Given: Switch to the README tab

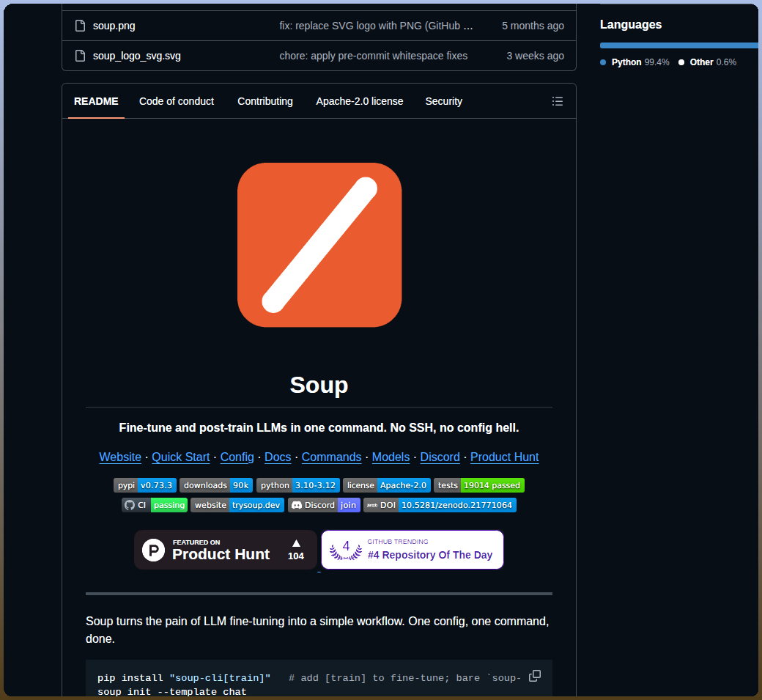Looking at the screenshot, I should tap(96, 101).
